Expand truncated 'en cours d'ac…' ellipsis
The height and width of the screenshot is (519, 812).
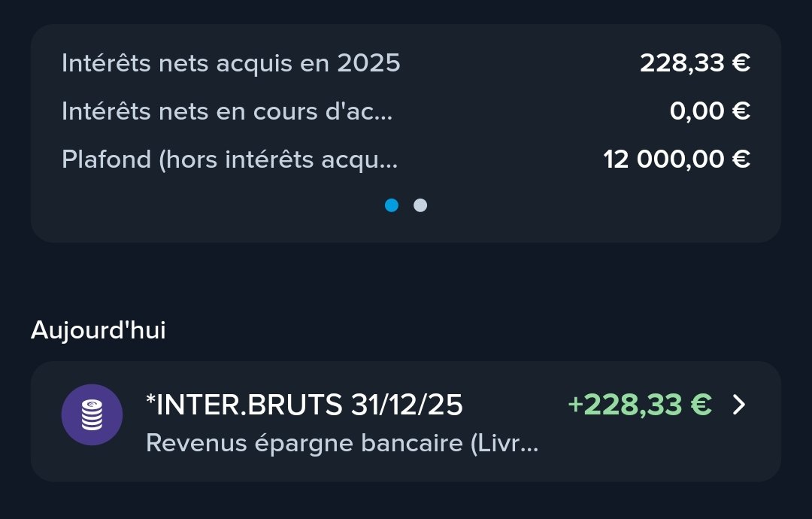point(384,113)
